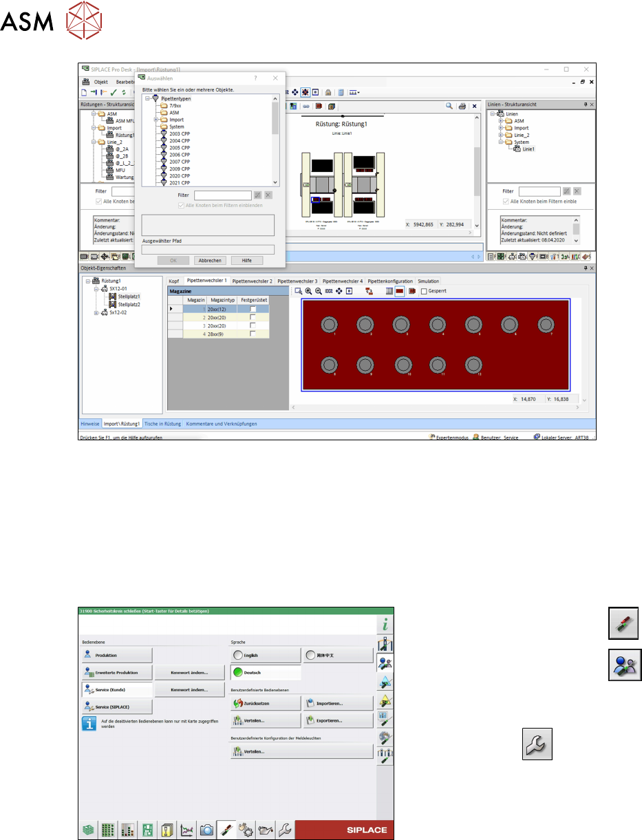Click Filter field in Auswählen dialog
The image size is (642, 840).
223,195
